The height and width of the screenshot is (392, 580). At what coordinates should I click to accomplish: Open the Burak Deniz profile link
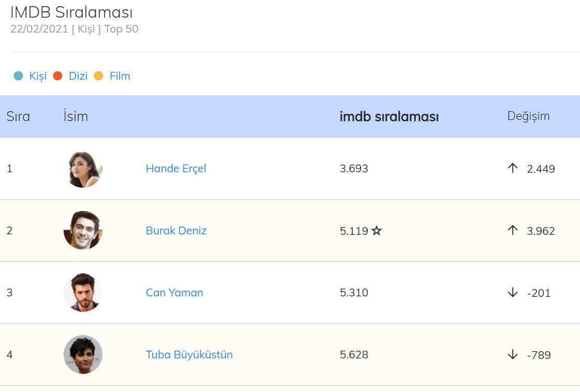click(176, 231)
